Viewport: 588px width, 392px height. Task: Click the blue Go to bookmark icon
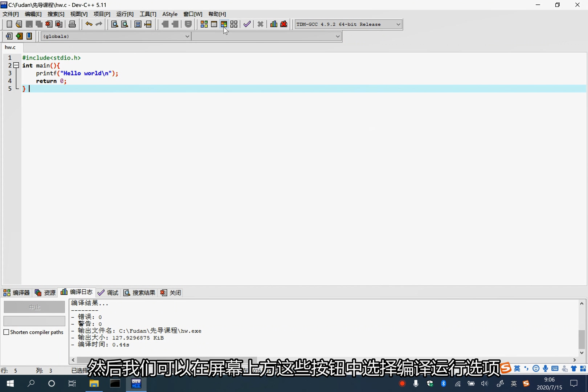[29, 36]
